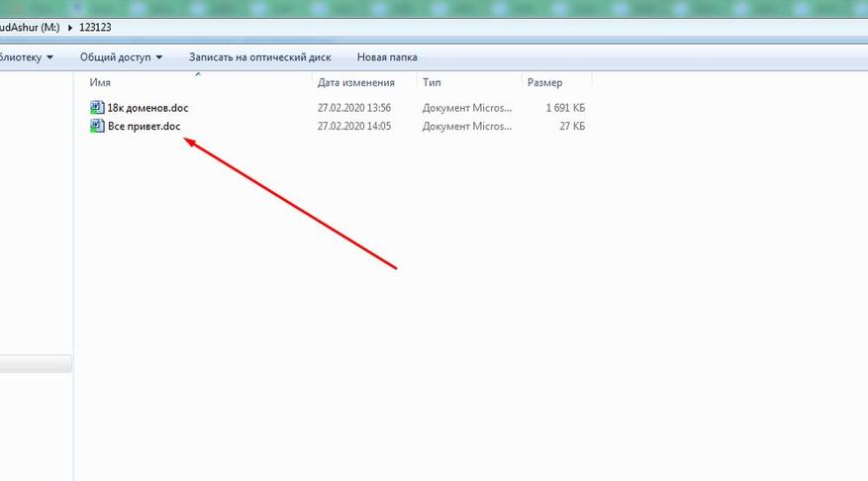Click date 27.02.2020 14:05
Viewport: 868px width, 481px height.
click(354, 127)
